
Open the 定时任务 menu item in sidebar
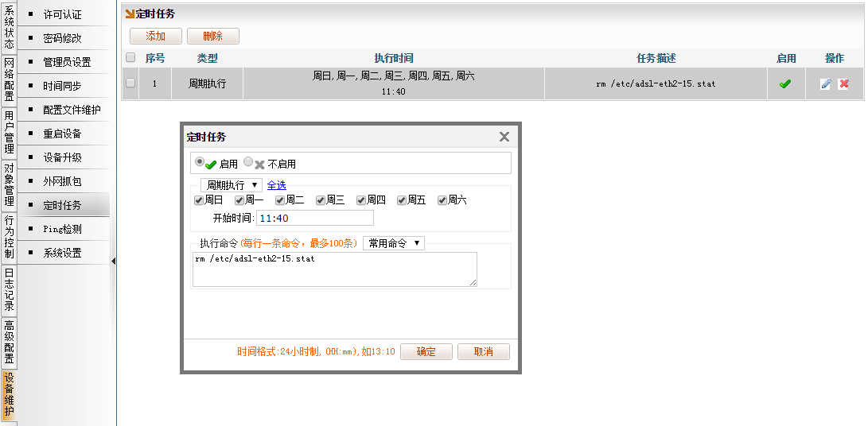tap(62, 205)
